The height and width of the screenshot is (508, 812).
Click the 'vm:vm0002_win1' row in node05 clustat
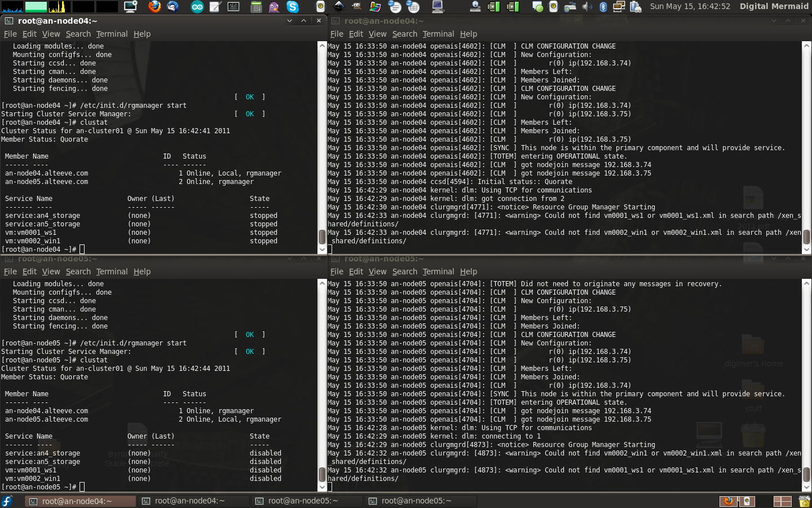[143, 479]
